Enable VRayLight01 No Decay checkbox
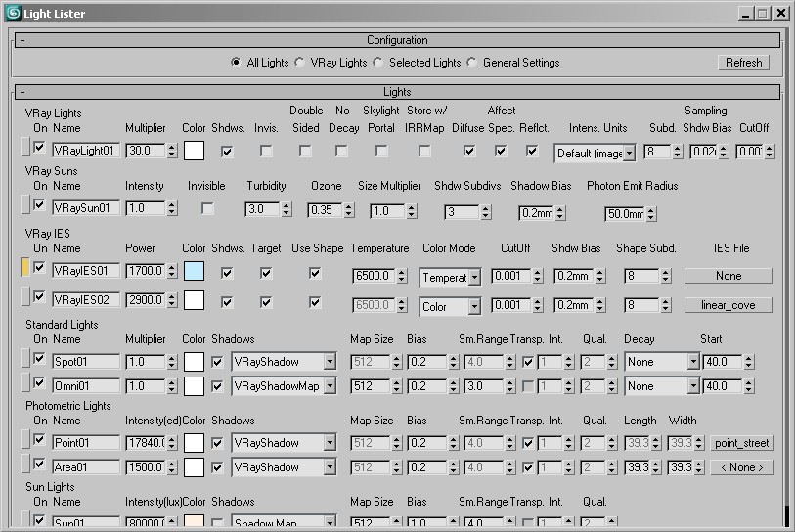This screenshot has height=532, width=795. pyautogui.click(x=341, y=152)
